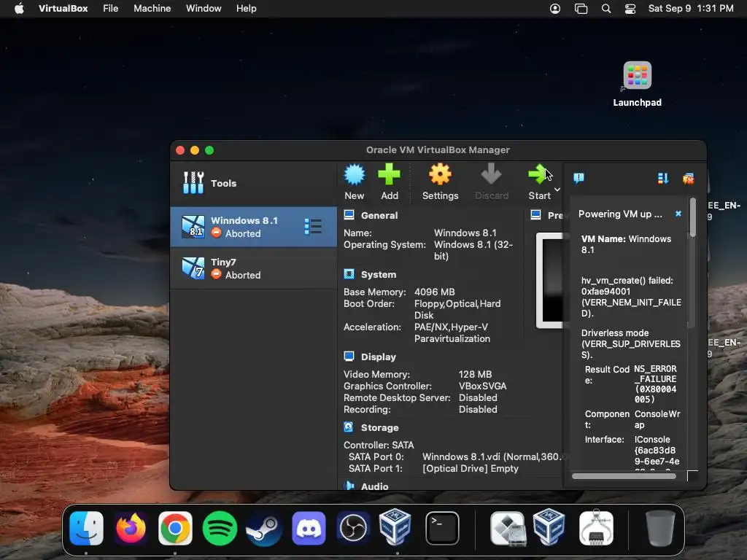Click the VM preview thumbnail
The width and height of the screenshot is (747, 560).
[x=550, y=280]
